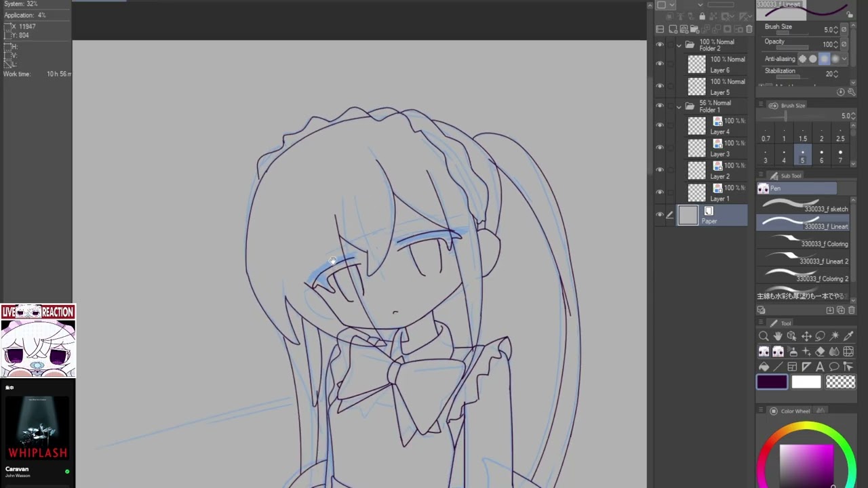This screenshot has height=488, width=868.
Task: Select the Balloon tool
Action: [x=834, y=367]
